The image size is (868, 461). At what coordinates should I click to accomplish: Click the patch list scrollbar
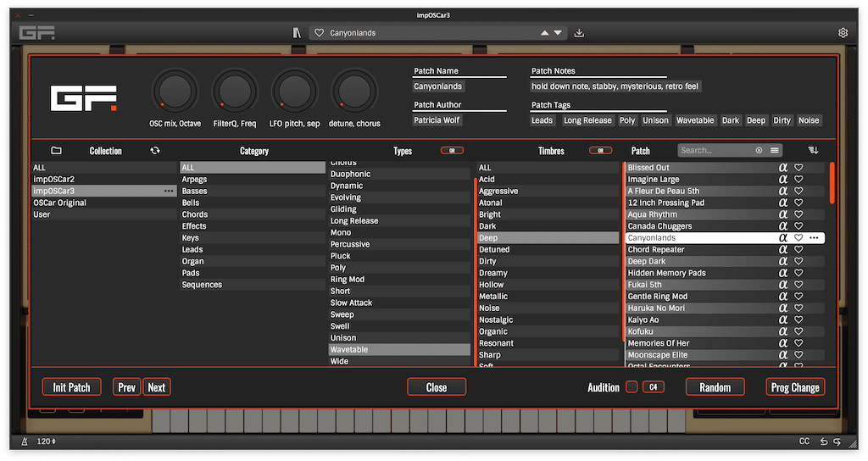(832, 183)
